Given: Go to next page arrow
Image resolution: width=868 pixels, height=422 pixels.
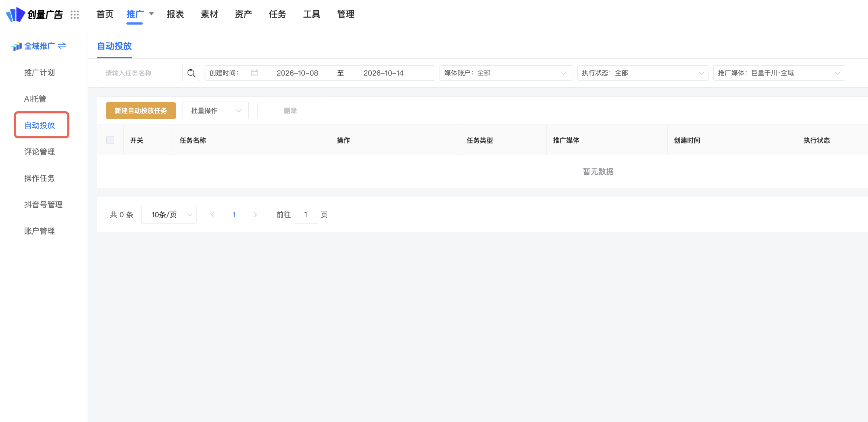Looking at the screenshot, I should 255,215.
